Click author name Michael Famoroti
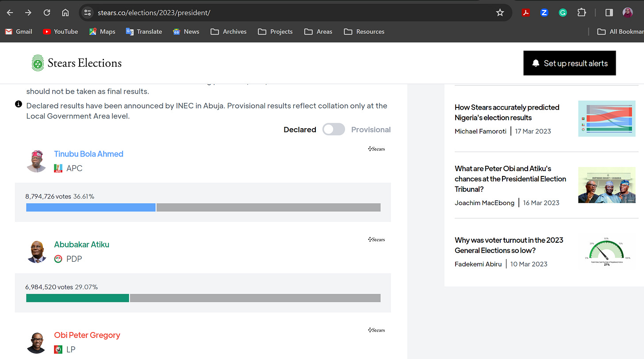Viewport: 644px width, 359px height. pos(480,131)
